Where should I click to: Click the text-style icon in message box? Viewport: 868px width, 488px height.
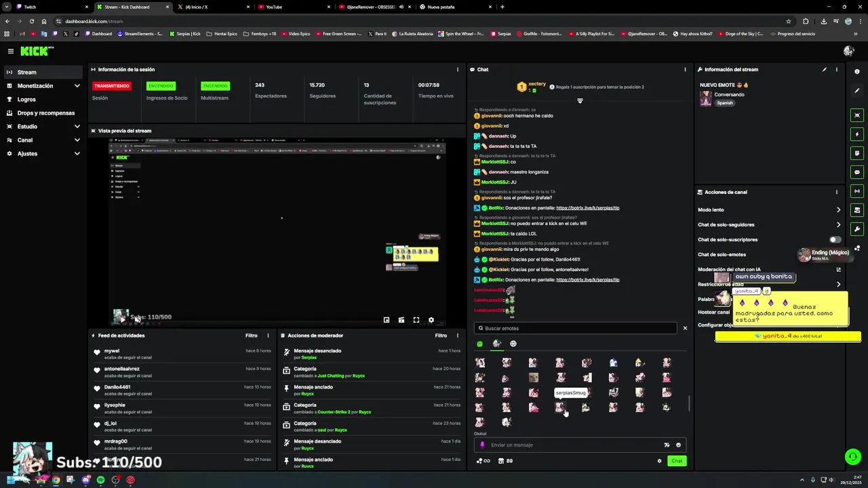pos(667,445)
